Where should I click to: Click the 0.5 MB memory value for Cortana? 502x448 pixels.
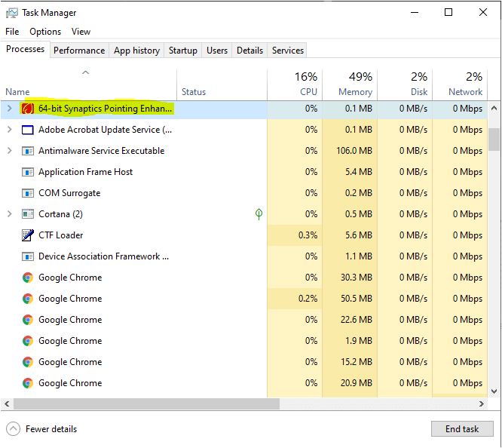359,214
